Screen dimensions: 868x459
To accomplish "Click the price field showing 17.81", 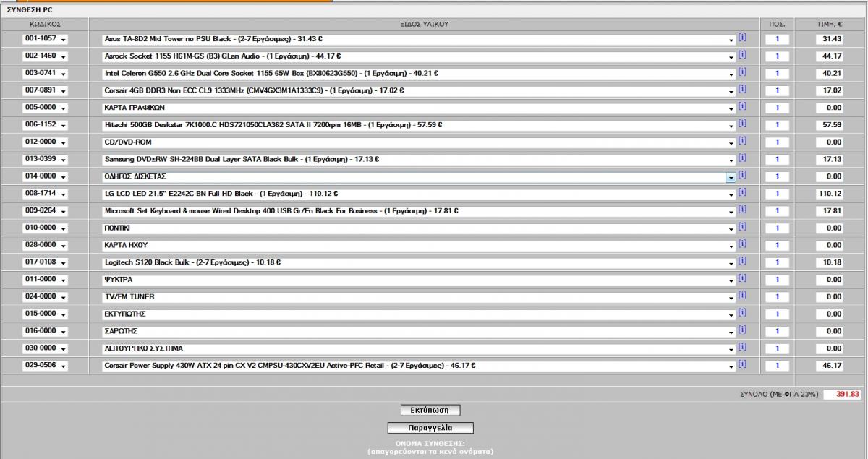I will tap(830, 211).
